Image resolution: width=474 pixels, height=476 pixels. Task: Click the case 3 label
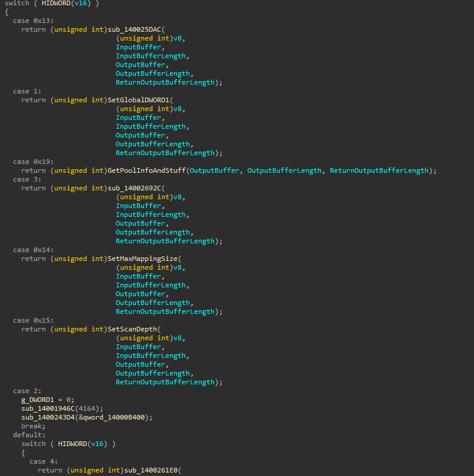(27, 179)
